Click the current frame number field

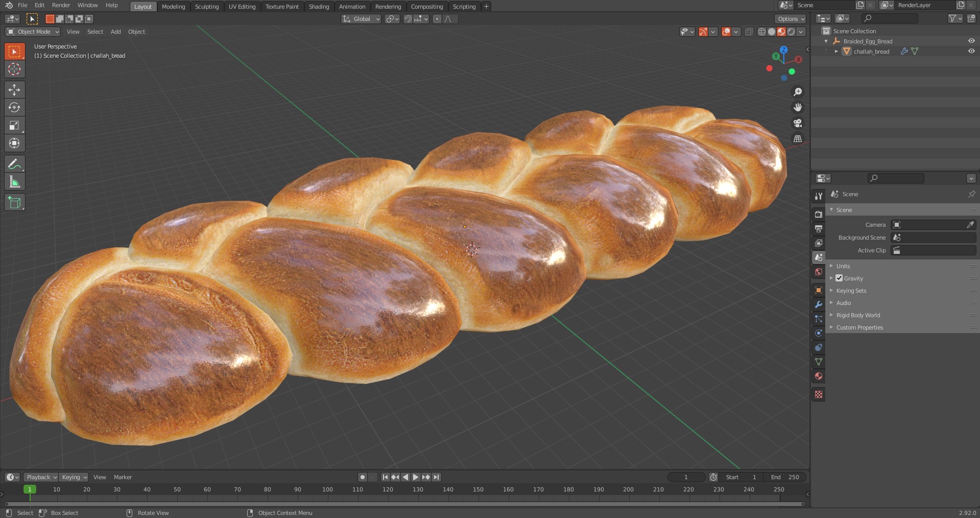686,477
